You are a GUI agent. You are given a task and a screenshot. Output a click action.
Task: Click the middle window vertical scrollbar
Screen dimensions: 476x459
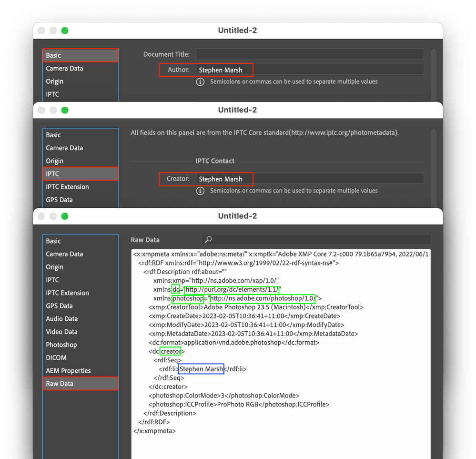pyautogui.click(x=434, y=168)
